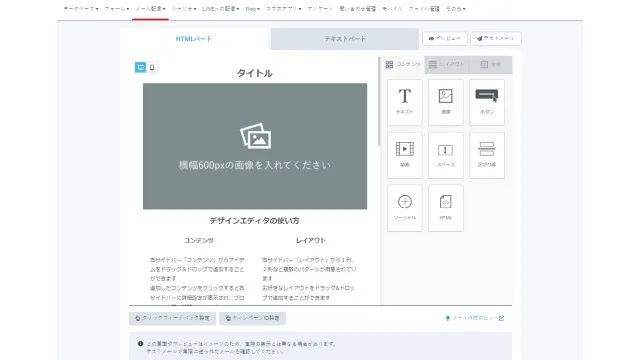Image resolution: width=640 pixels, height=360 pixels.
Task: Switch to the レイアウト sidebar tab
Action: pos(447,64)
